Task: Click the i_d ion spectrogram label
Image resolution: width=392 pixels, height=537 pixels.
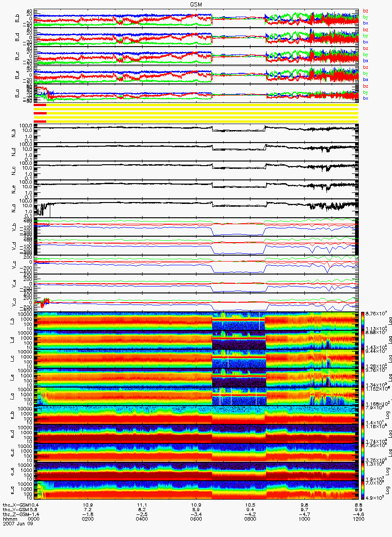Action: click(x=12, y=340)
